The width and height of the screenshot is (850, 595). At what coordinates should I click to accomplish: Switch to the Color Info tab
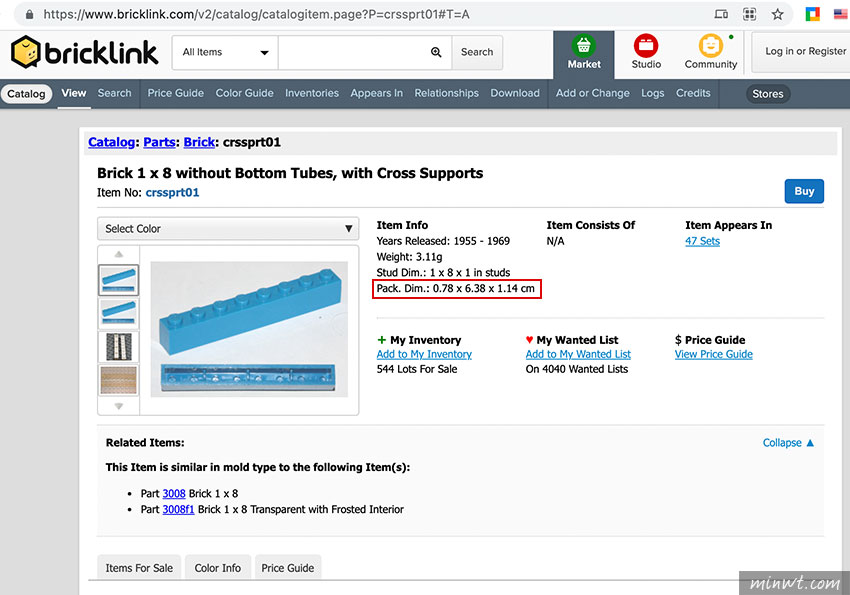[x=217, y=567]
